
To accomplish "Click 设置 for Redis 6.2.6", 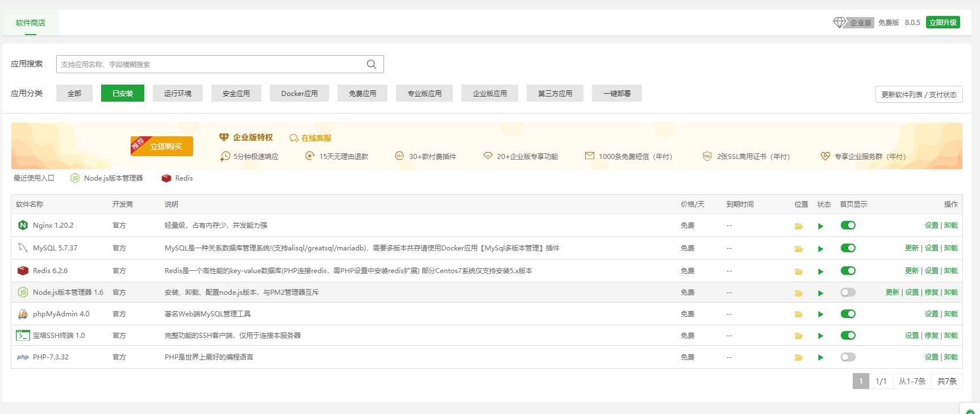I will 932,271.
